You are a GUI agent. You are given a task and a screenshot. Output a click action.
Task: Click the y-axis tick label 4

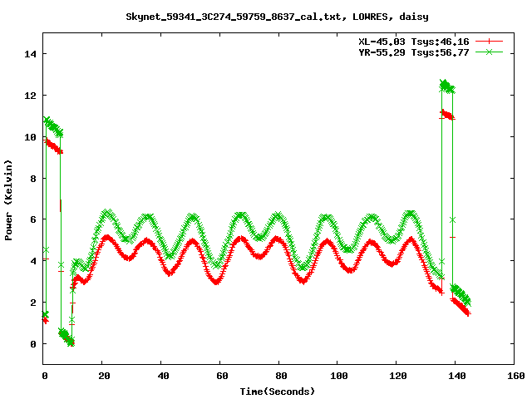(x=33, y=261)
